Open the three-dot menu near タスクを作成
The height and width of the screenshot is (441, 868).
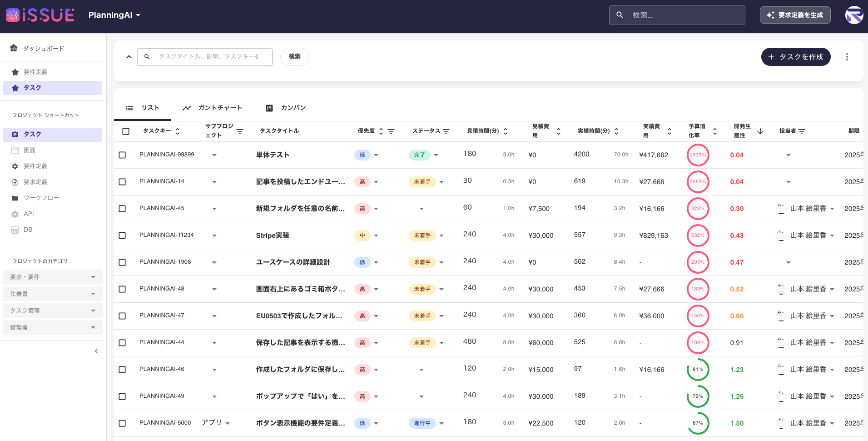tap(847, 57)
